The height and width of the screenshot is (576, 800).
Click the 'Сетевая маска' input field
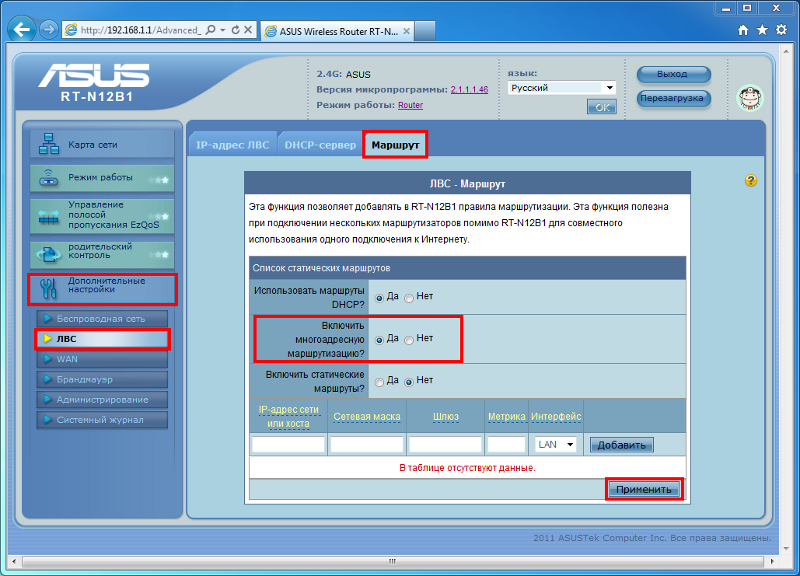tap(367, 444)
